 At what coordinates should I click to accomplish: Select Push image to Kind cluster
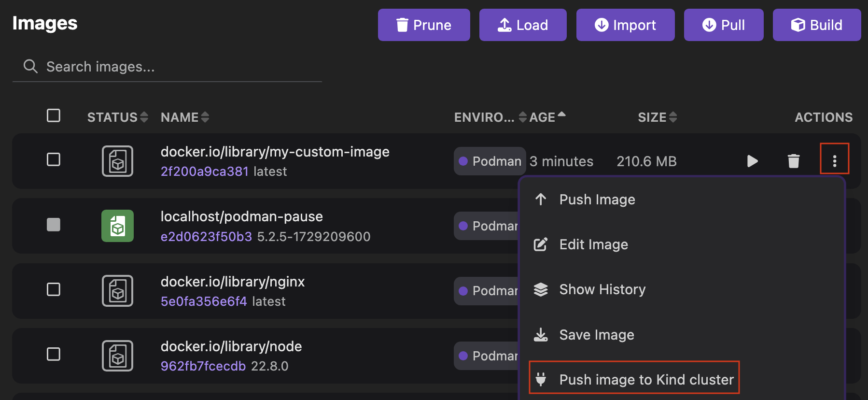pyautogui.click(x=646, y=380)
